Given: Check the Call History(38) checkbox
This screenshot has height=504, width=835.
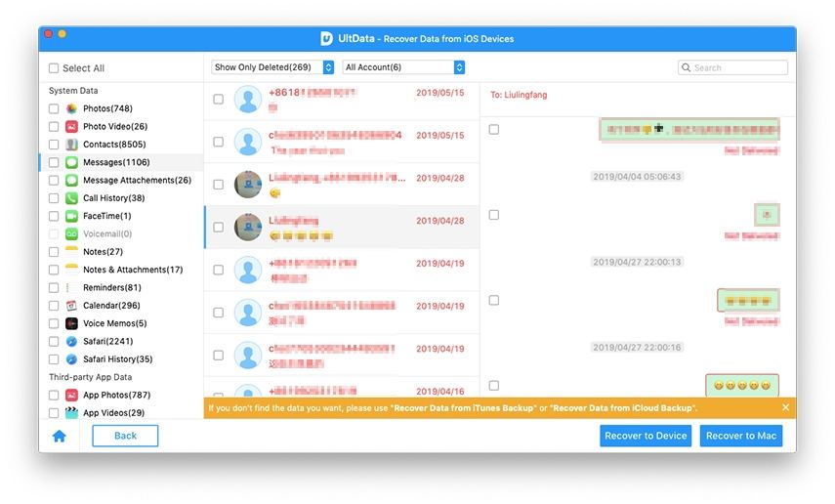Looking at the screenshot, I should point(54,198).
